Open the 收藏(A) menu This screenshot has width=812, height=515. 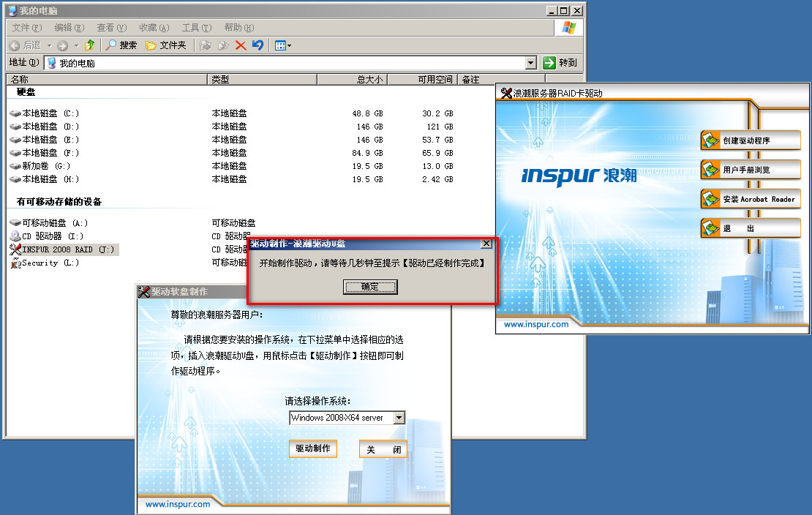click(x=154, y=28)
